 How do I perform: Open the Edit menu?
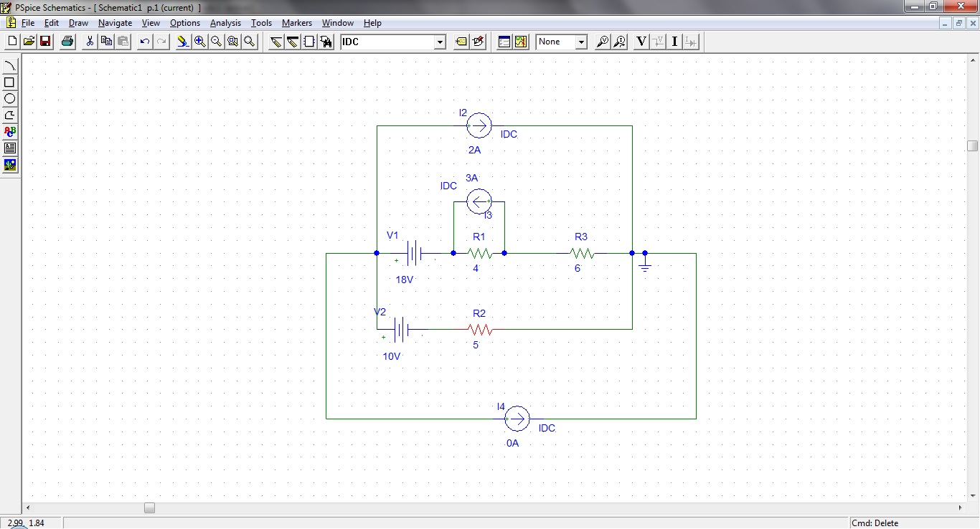pyautogui.click(x=52, y=23)
